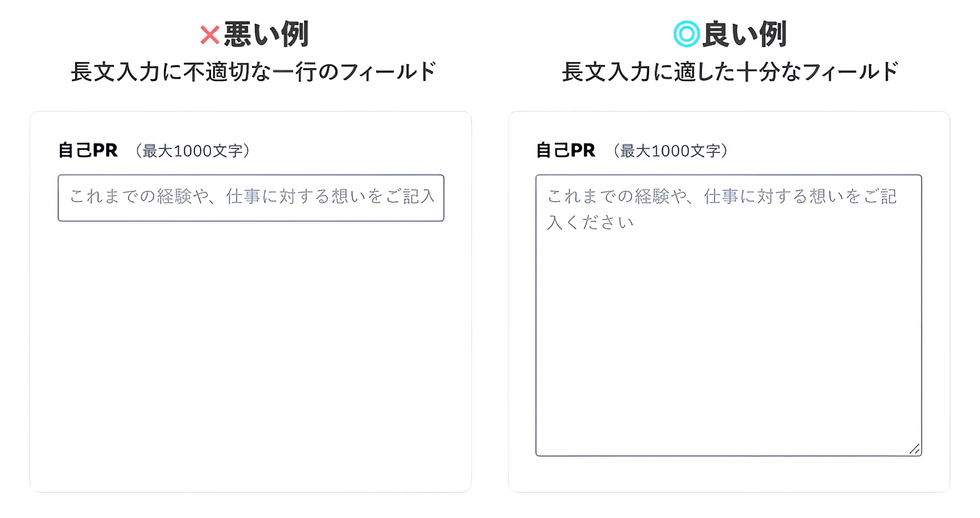Viewport: 980px width, 518px height.
Task: Click the 自己PR label in the good example card
Action: click(x=565, y=150)
